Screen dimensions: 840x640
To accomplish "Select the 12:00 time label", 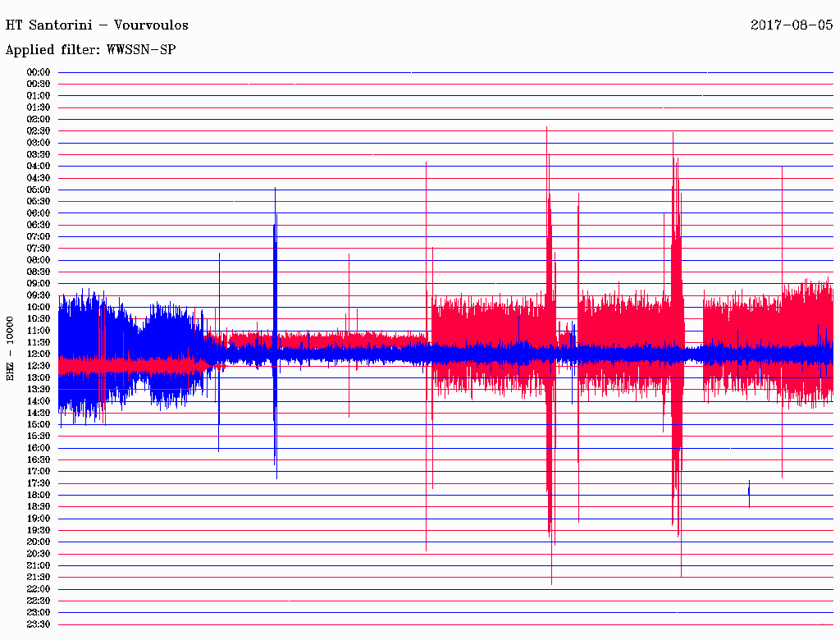I will tap(39, 354).
